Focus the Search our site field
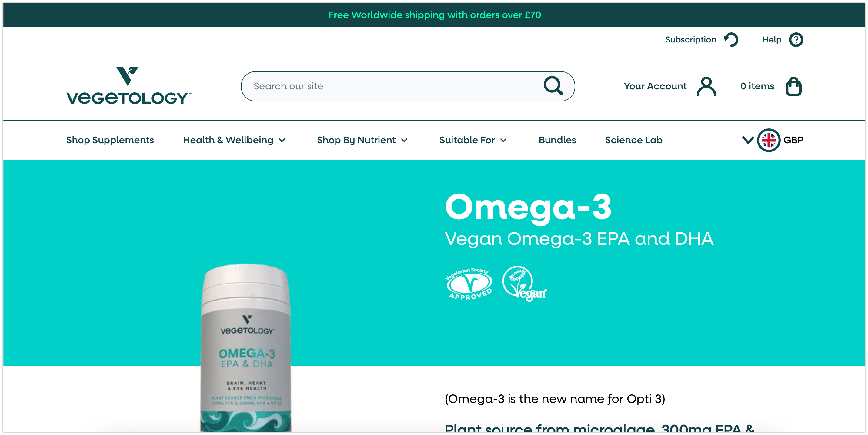The image size is (868, 435). pyautogui.click(x=408, y=86)
